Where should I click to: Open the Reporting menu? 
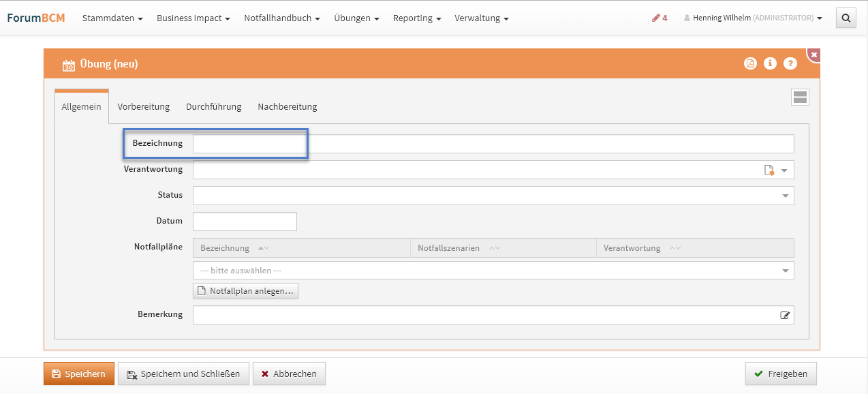416,18
